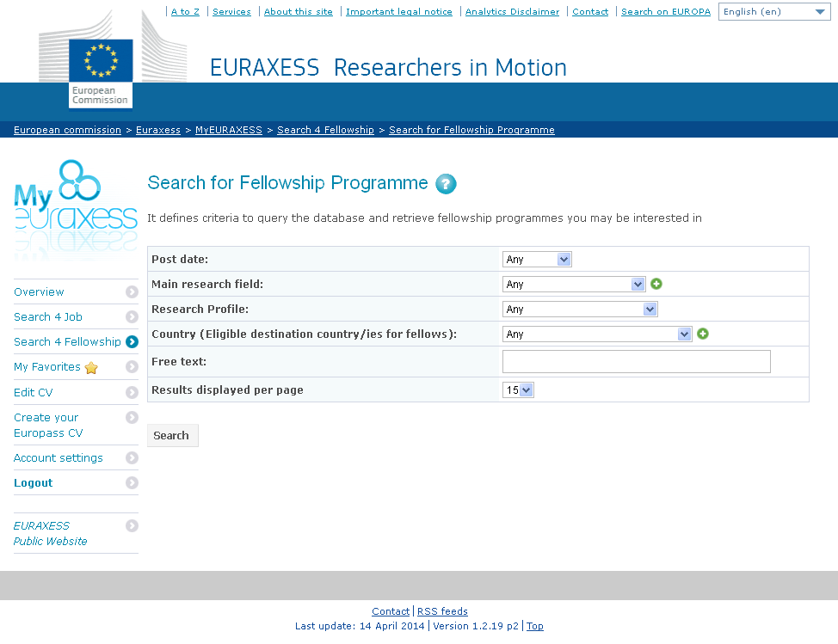Click the Contact link in the top header
This screenshot has height=644, width=838.
click(590, 12)
